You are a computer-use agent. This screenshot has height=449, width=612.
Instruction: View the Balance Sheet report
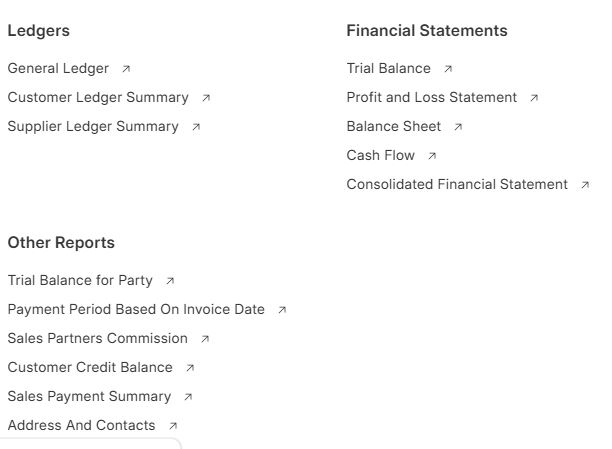tap(394, 127)
